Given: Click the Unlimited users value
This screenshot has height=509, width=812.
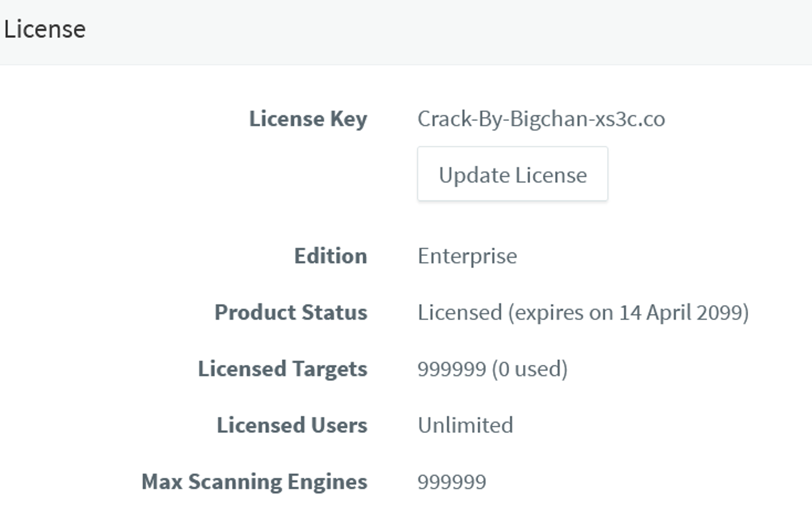Looking at the screenshot, I should pos(465,425).
